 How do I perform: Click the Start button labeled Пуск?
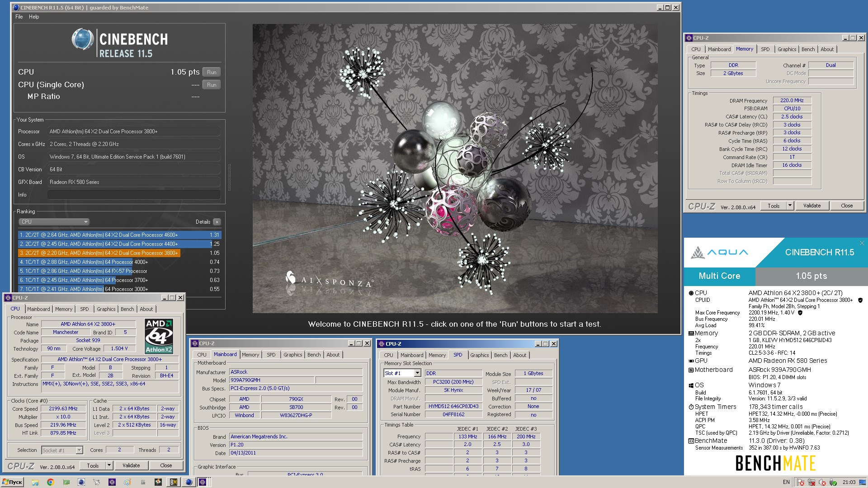[12, 482]
